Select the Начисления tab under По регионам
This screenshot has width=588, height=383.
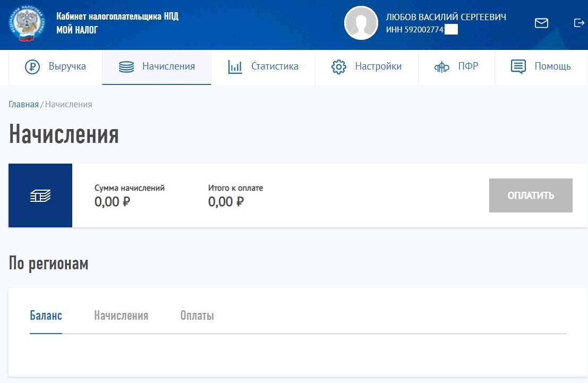(x=121, y=316)
